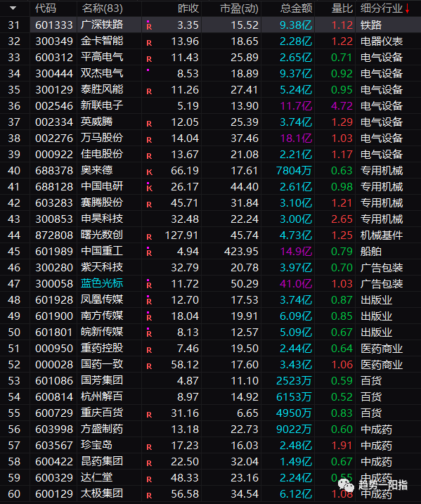The image size is (421, 504).
Task: Toggle sort on 细分行业 column header
Action: 382,8
